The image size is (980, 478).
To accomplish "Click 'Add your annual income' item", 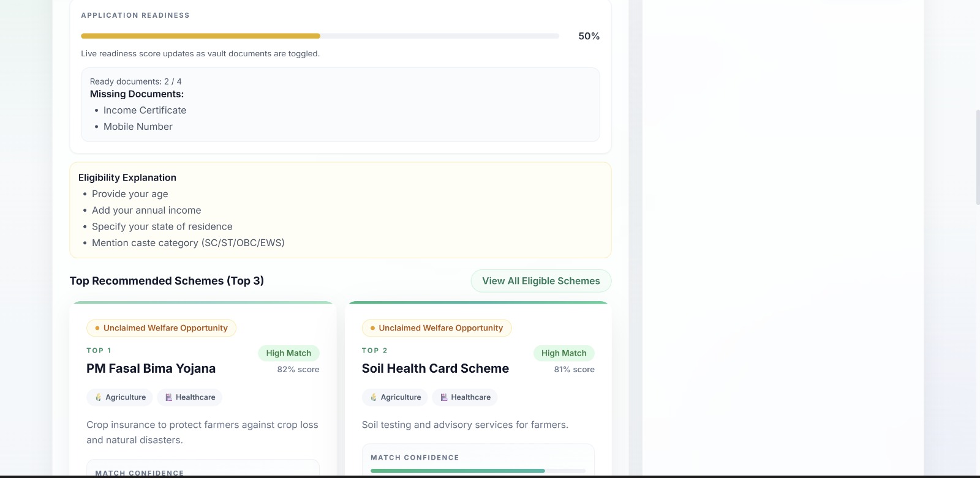I will coord(146,211).
